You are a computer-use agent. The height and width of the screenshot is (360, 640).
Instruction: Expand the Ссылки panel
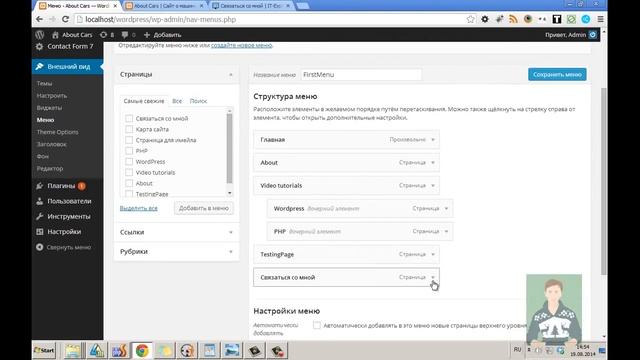point(231,232)
